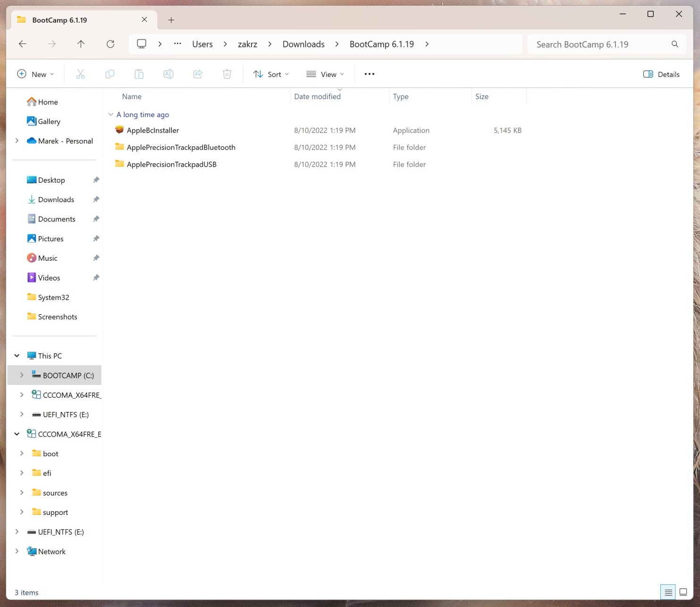The height and width of the screenshot is (607, 700).
Task: Open Pictures in Quick access
Action: 51,239
